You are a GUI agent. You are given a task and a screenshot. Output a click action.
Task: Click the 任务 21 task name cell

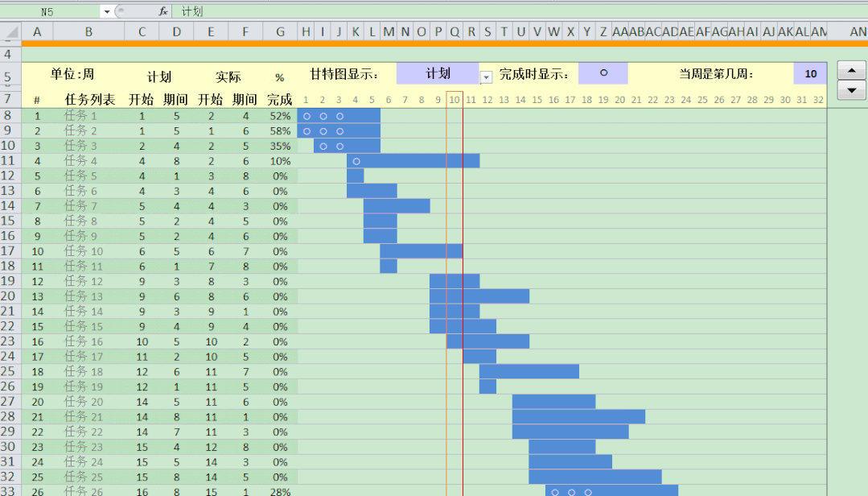[x=88, y=417]
